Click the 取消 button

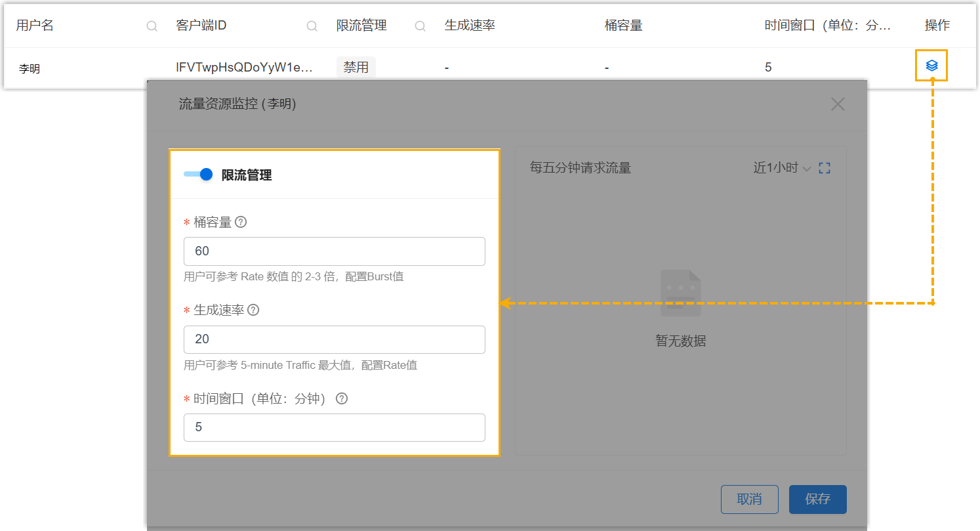point(749,499)
